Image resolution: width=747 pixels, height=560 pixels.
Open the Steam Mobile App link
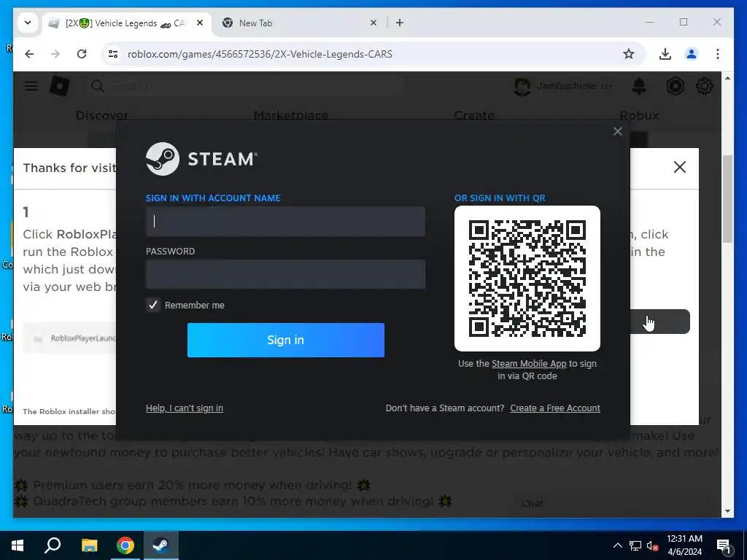pos(529,364)
